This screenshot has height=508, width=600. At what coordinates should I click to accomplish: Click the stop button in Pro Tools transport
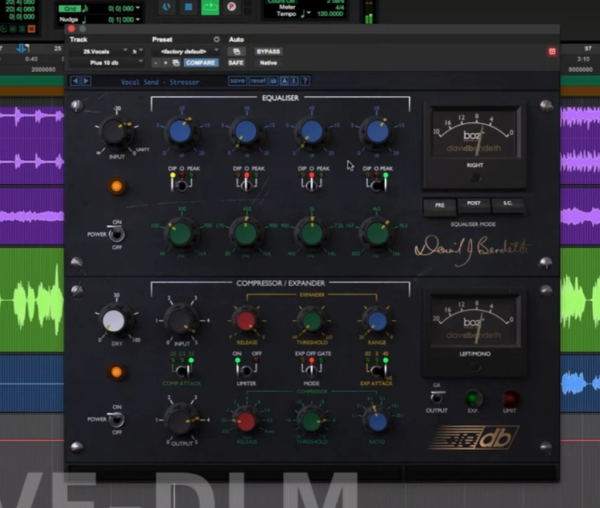pos(188,7)
